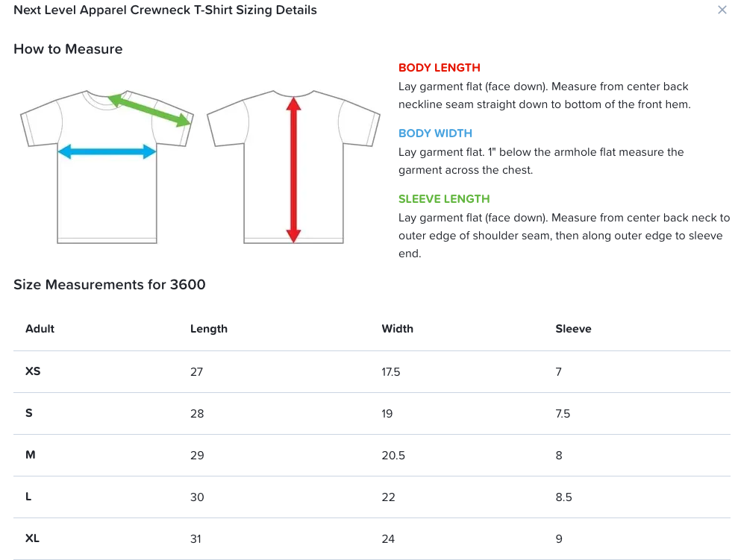
Task: Close the sizing details dialog
Action: (722, 10)
